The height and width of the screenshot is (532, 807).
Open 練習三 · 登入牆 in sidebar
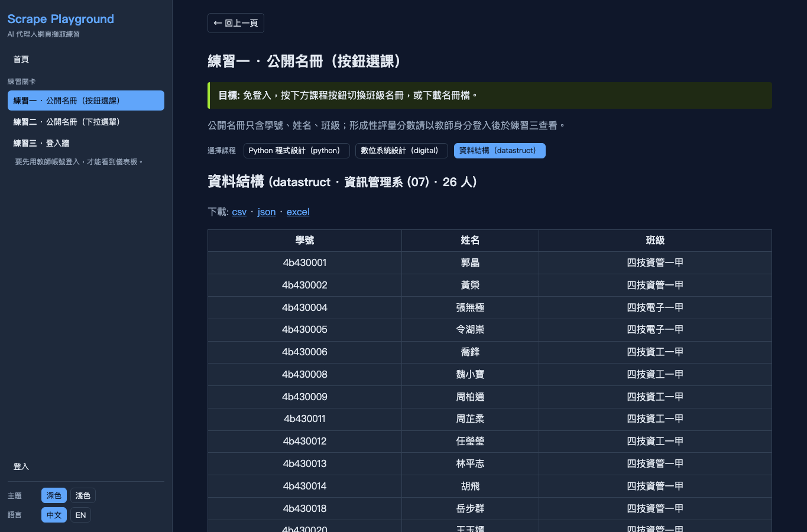point(86,143)
